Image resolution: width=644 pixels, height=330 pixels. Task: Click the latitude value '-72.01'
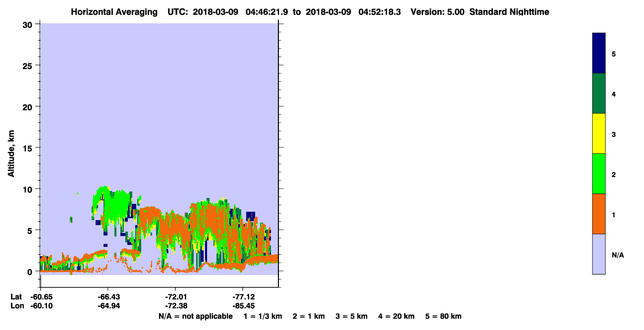175,297
